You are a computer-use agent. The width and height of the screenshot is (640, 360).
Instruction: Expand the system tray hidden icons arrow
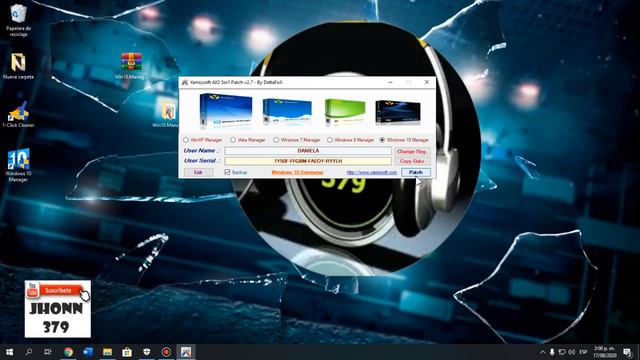[x=542, y=352]
